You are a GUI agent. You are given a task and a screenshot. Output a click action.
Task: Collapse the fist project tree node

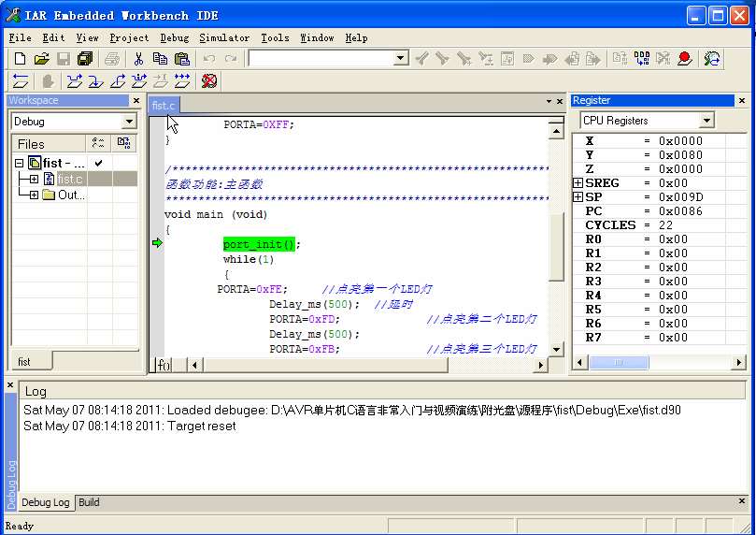(20, 163)
